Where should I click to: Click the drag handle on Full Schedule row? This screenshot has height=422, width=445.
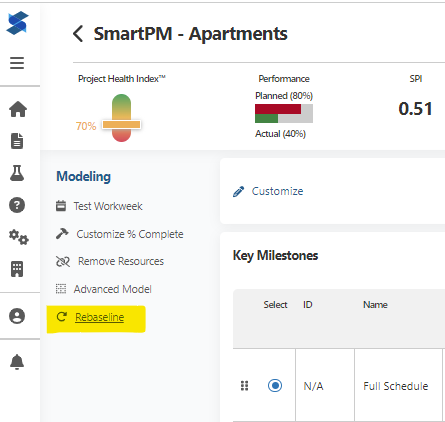245,386
